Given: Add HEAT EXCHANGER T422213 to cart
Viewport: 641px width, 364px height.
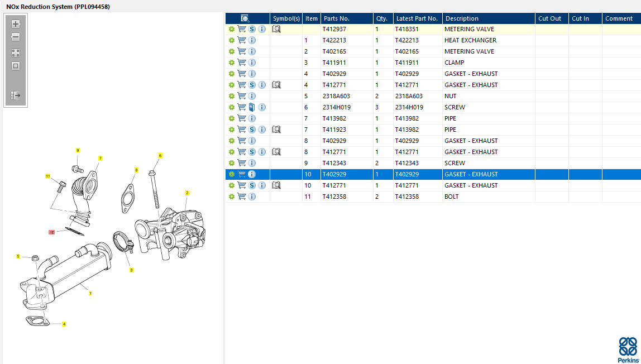Looking at the screenshot, I should 242,40.
